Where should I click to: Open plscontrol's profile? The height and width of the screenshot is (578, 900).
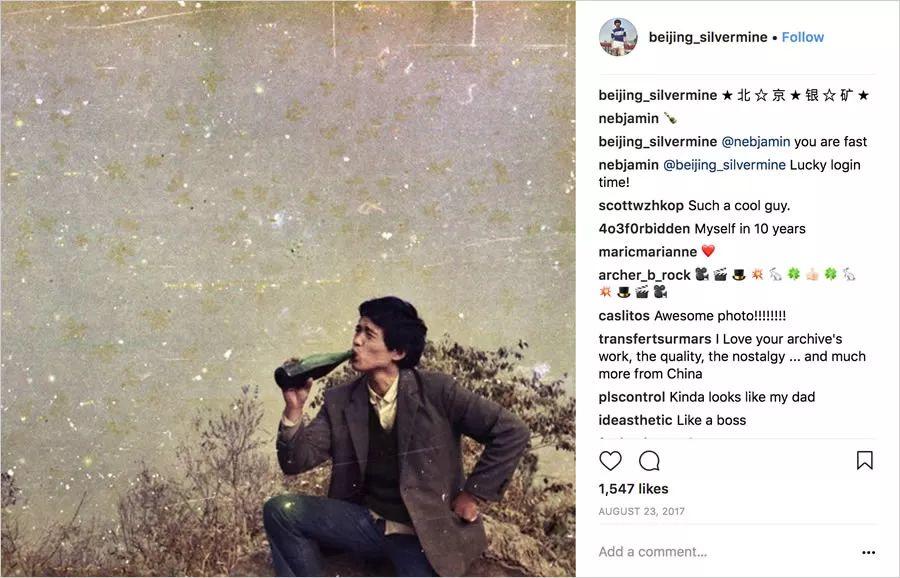pos(632,397)
